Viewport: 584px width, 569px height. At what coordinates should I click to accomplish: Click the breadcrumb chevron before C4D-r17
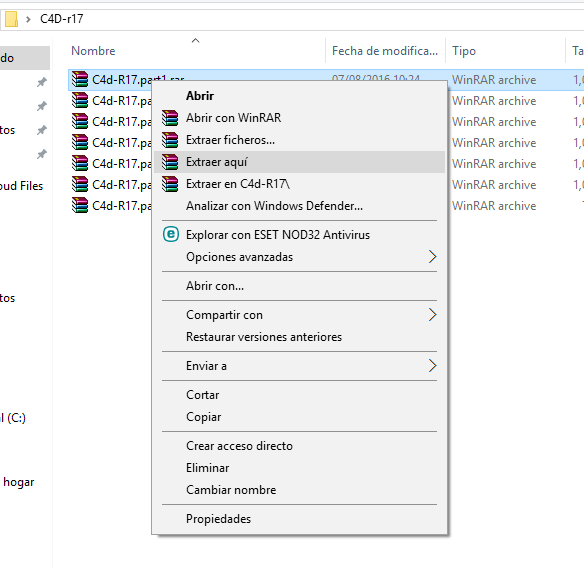pos(28,19)
